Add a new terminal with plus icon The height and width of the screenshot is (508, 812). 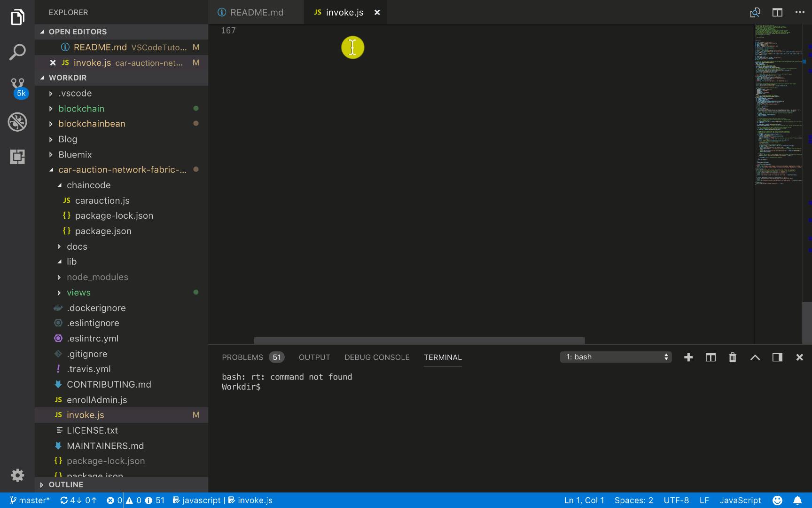[688, 357]
